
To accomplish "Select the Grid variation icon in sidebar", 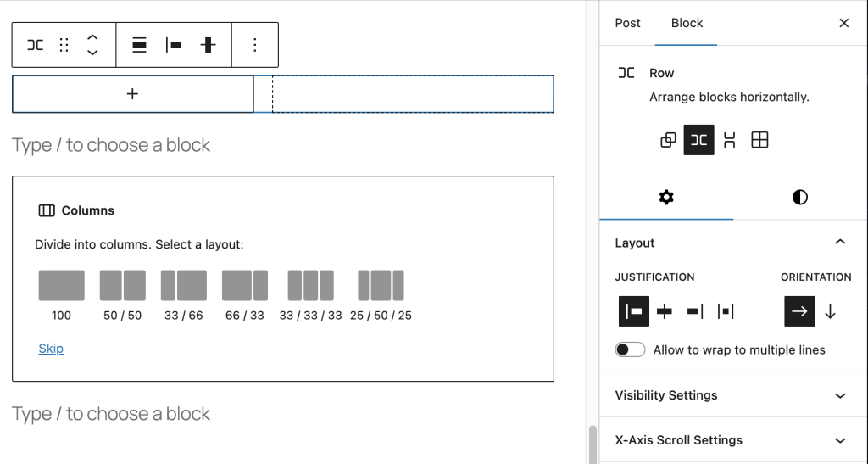I will (759, 140).
